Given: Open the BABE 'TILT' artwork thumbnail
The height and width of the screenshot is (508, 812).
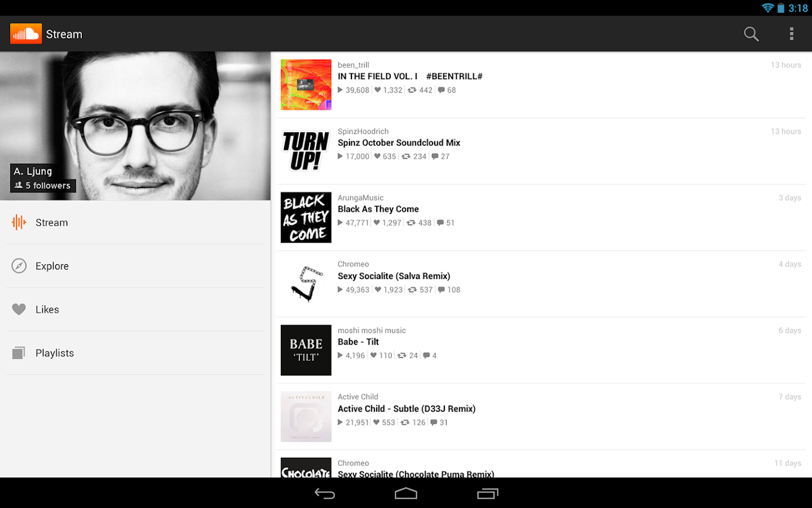Looking at the screenshot, I should click(306, 350).
